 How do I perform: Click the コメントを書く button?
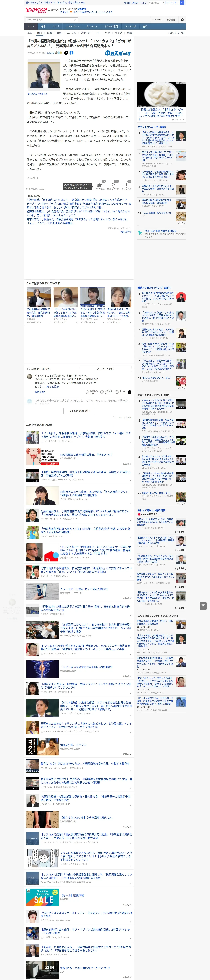pos(105,369)
